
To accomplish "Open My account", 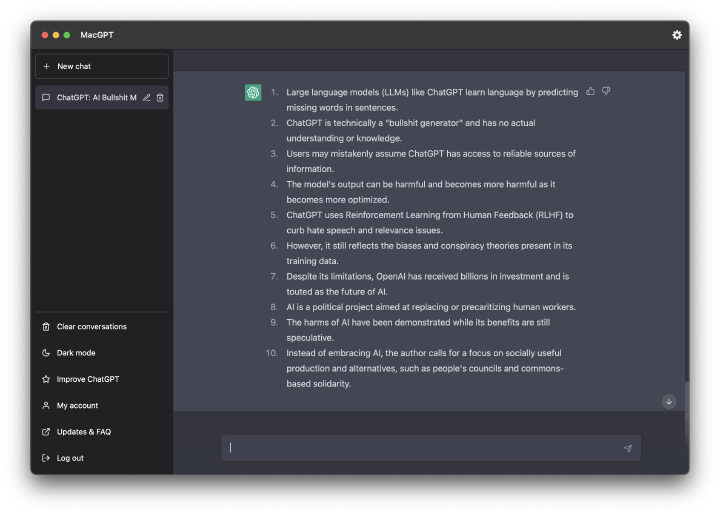I will (x=102, y=405).
